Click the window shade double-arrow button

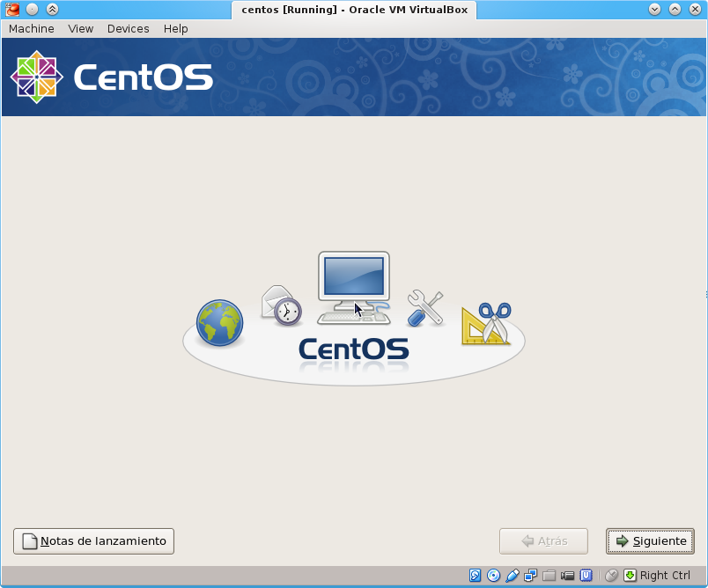coord(52,9)
